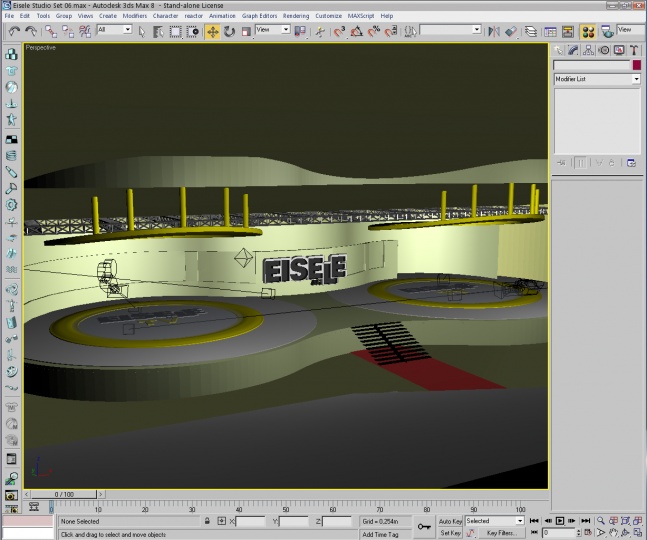Open the MAXScript menu
The width and height of the screenshot is (647, 540).
click(361, 16)
